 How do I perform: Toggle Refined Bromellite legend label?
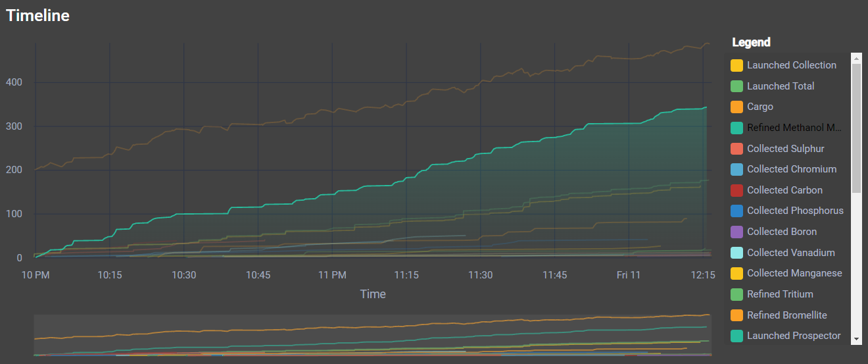click(x=787, y=315)
